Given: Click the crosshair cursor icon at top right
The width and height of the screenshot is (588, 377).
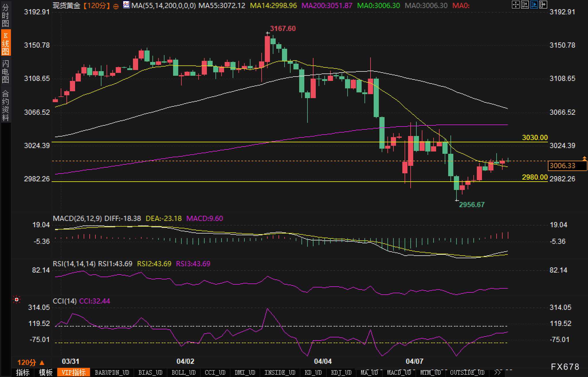Looking at the screenshot, I should tap(516, 5).
